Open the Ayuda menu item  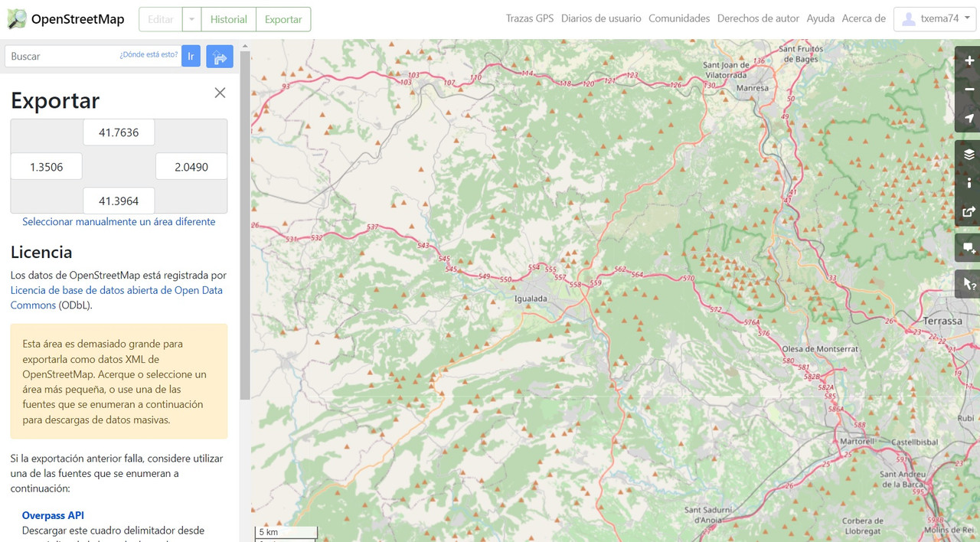coord(821,18)
